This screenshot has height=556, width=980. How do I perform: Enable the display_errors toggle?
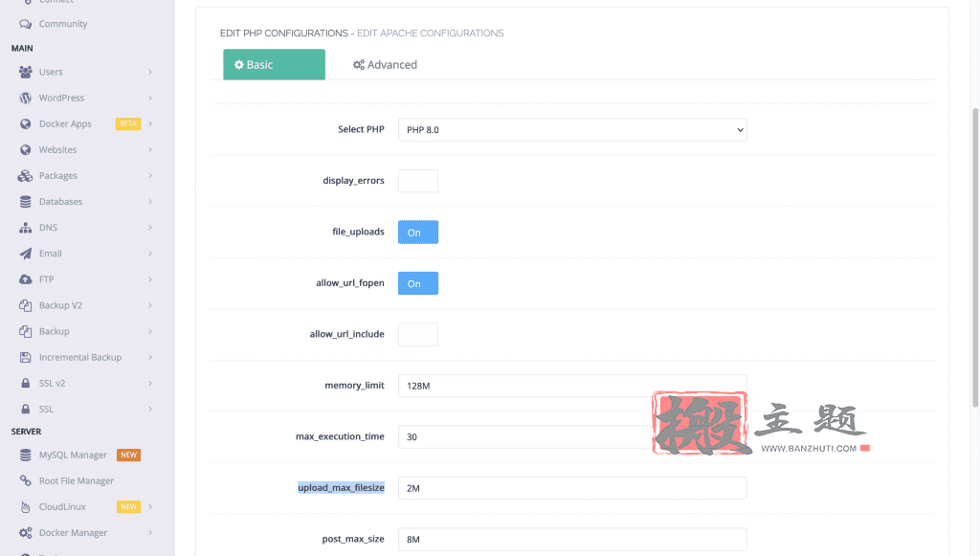click(418, 181)
